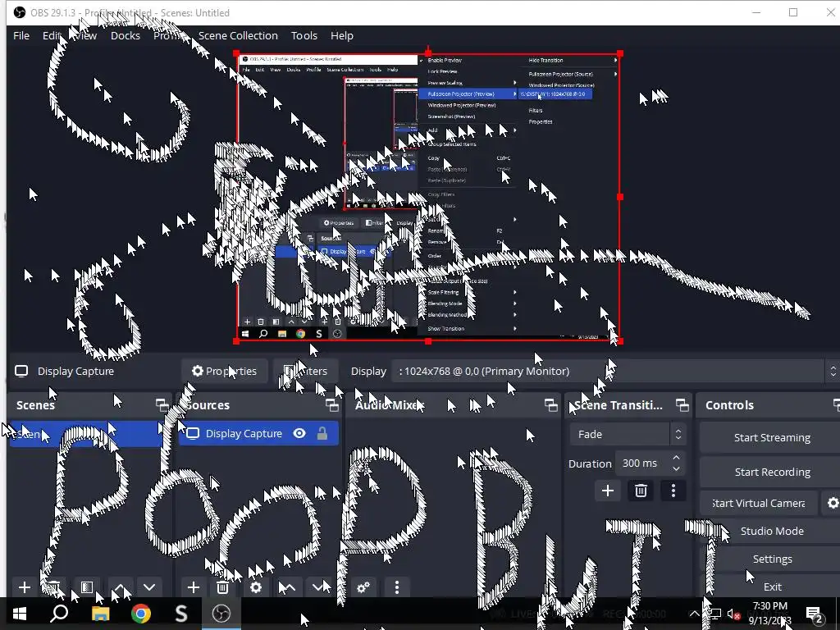Image resolution: width=840 pixels, height=630 pixels.
Task: Open the File menu
Action: click(x=21, y=35)
